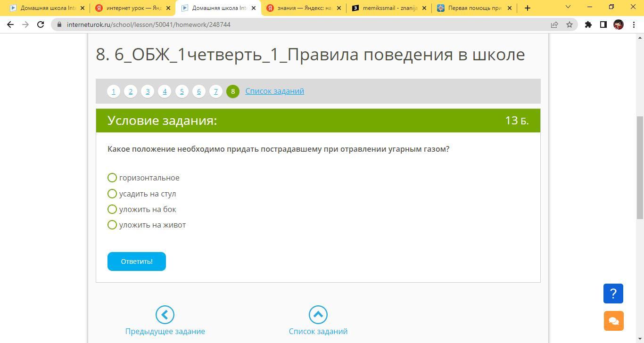Image resolution: width=644 pixels, height=343 pixels.
Task: Go to task number 6
Action: [198, 91]
